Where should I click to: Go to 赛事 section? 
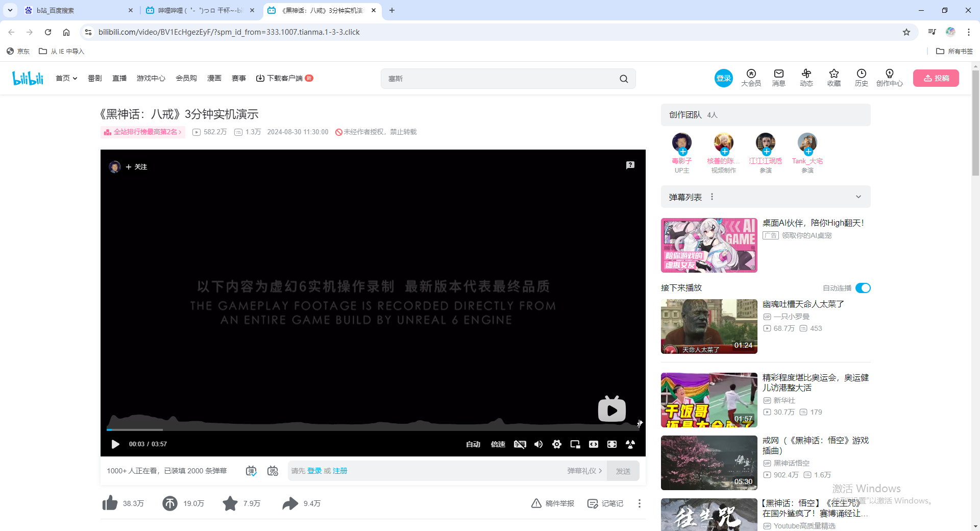[x=239, y=78]
